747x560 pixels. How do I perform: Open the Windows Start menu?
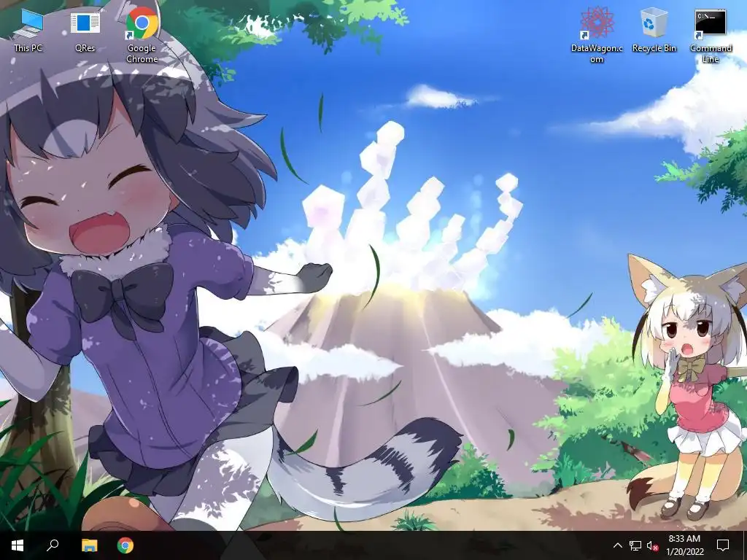pos(18,545)
